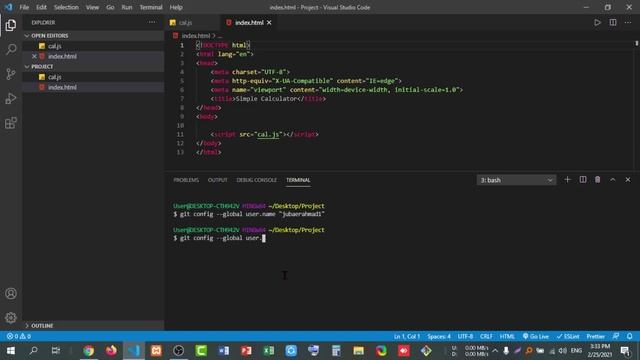Run the file with the play icon

point(597,22)
